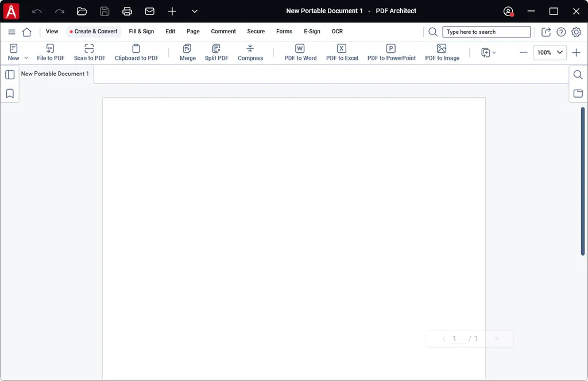The image size is (588, 381).
Task: Click the search magnifier beside search box
Action: (x=433, y=32)
